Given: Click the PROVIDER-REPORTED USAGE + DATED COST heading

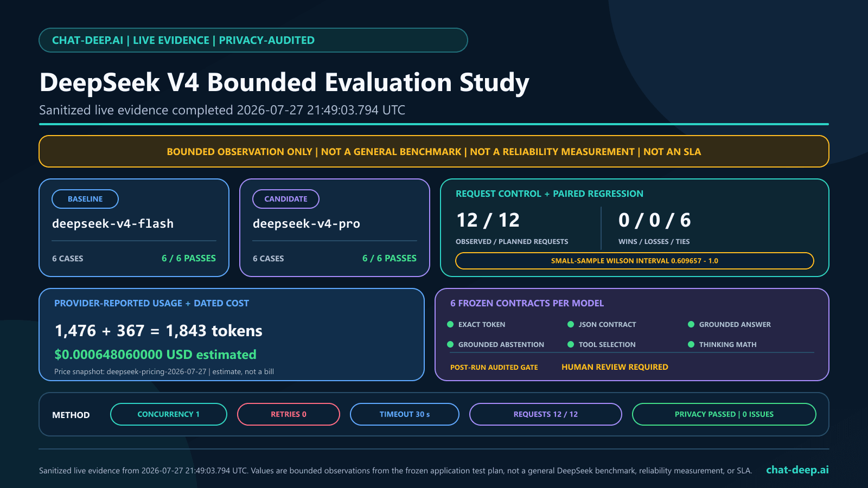Looking at the screenshot, I should pos(152,303).
